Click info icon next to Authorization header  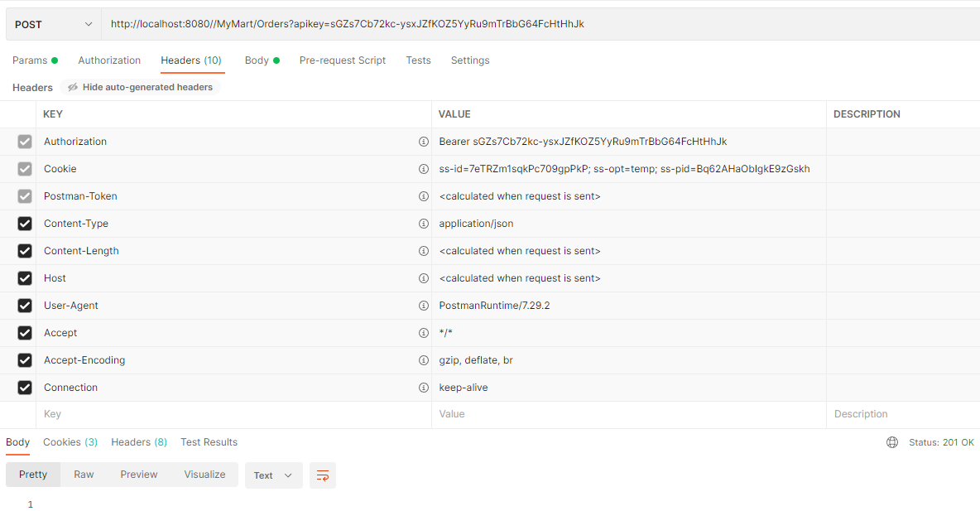click(x=424, y=142)
